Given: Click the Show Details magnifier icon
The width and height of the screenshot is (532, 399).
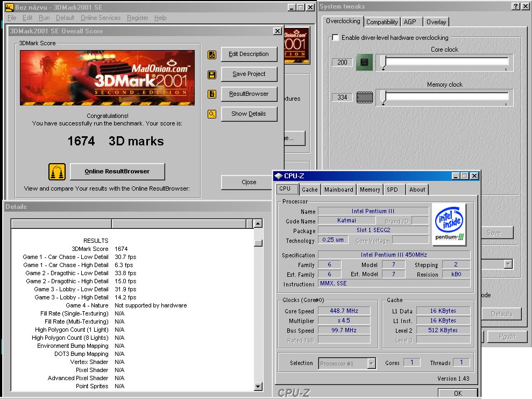Looking at the screenshot, I should [x=212, y=114].
